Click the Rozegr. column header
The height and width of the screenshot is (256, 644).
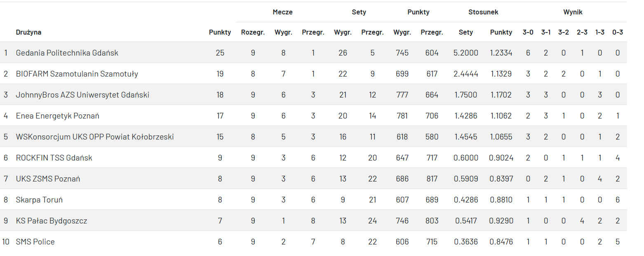tap(253, 32)
